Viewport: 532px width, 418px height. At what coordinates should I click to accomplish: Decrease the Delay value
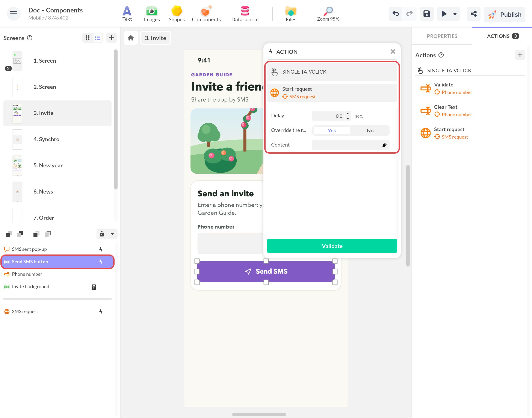coord(348,118)
